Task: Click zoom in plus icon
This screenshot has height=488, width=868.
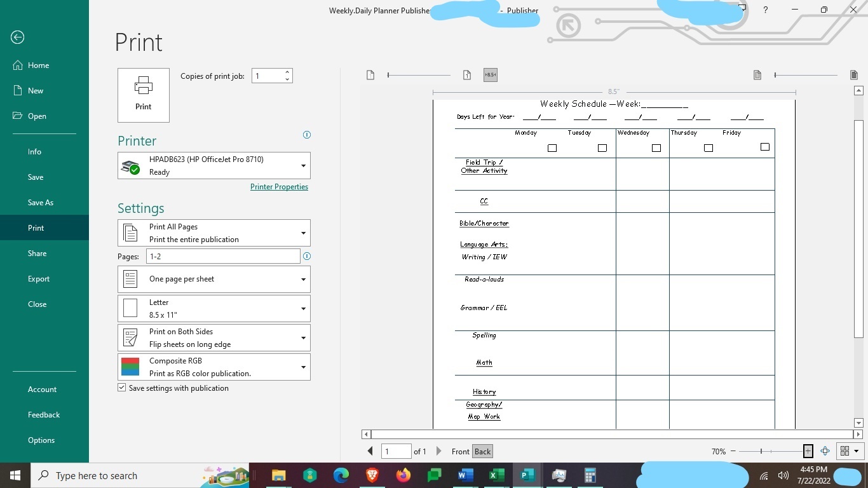Action: (807, 451)
